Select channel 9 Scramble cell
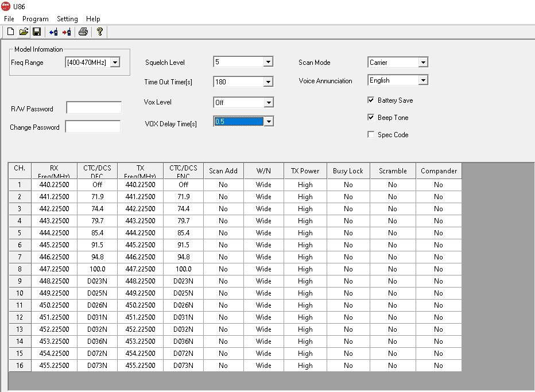The image size is (535, 392). point(393,281)
